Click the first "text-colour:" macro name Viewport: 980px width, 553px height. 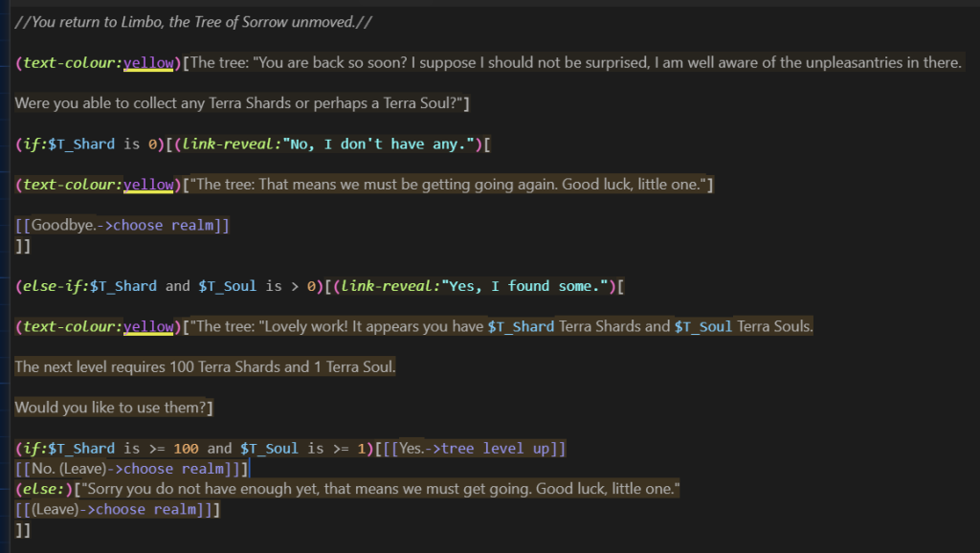point(73,62)
